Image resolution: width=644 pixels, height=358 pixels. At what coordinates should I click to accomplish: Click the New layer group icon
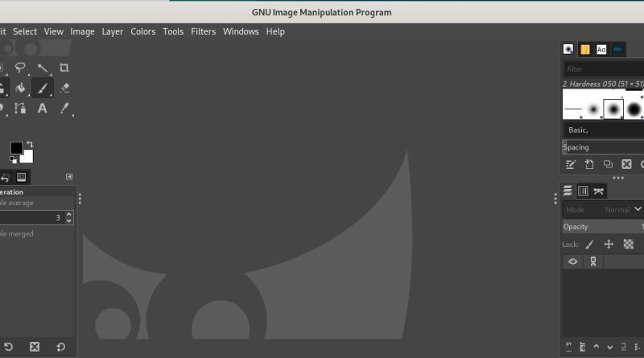[x=582, y=348]
